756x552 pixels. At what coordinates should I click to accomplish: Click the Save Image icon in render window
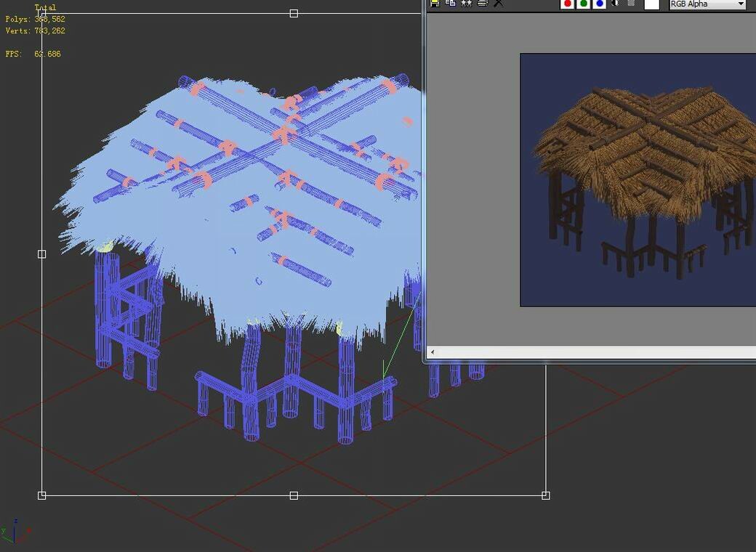point(435,3)
